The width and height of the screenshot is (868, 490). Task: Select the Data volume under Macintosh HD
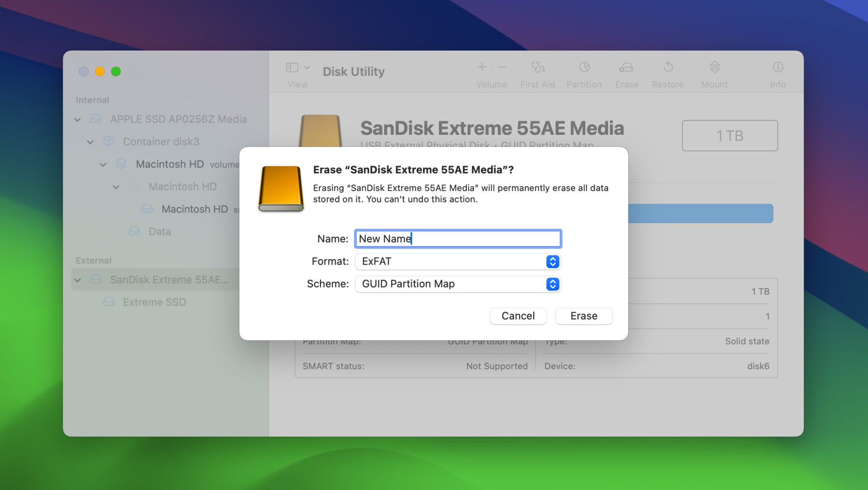pyautogui.click(x=160, y=231)
